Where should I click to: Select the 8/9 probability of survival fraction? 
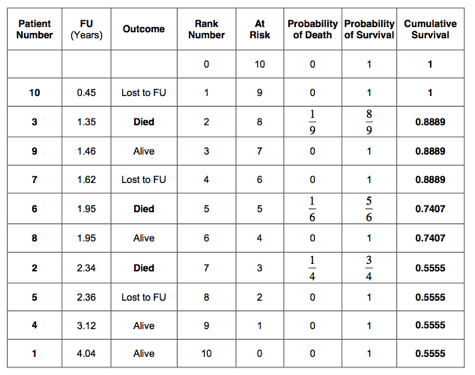click(369, 122)
